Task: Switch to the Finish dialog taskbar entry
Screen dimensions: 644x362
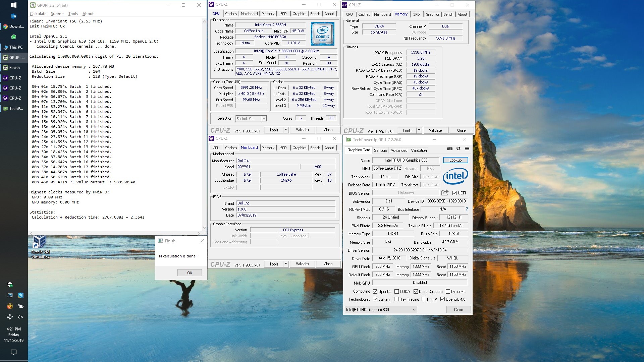Action: [14, 68]
